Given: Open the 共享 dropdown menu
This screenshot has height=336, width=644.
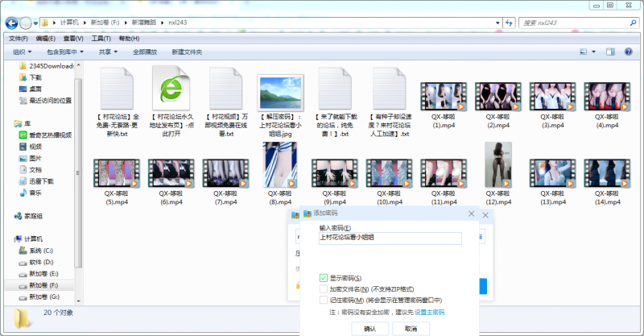Looking at the screenshot, I should [x=107, y=52].
